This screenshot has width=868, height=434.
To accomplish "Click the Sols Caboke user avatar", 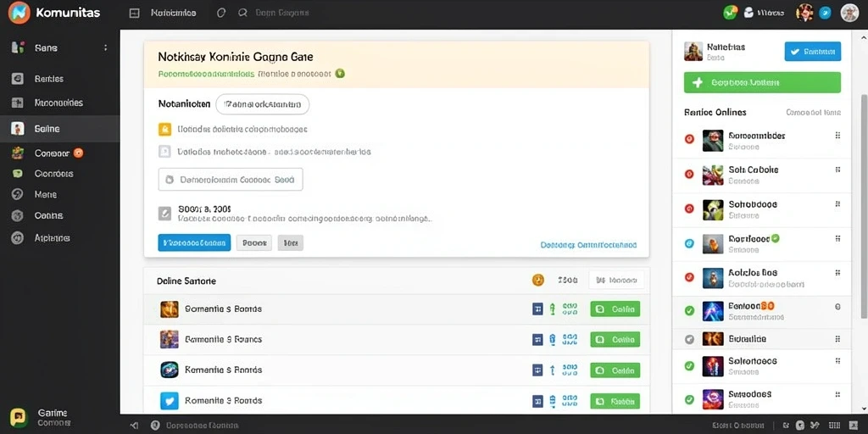I will (x=713, y=175).
